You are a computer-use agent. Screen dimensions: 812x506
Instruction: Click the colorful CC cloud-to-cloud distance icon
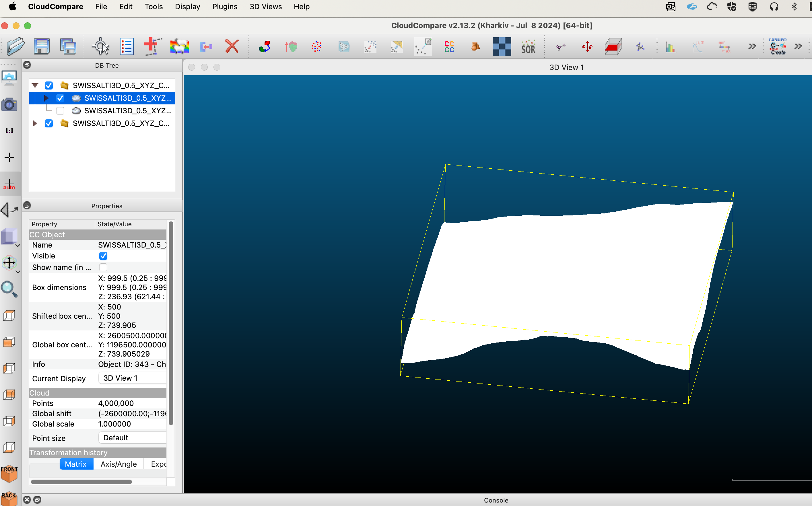tap(449, 46)
